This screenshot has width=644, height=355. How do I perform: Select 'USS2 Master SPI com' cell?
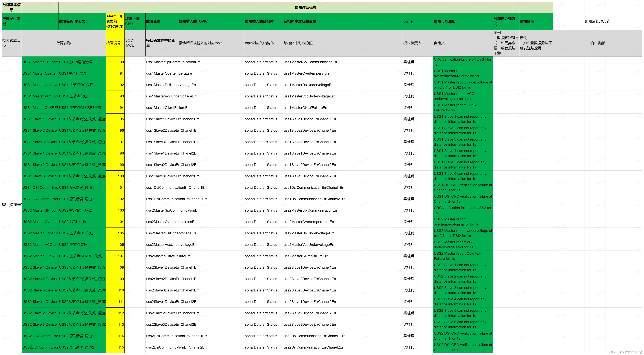pos(40,211)
